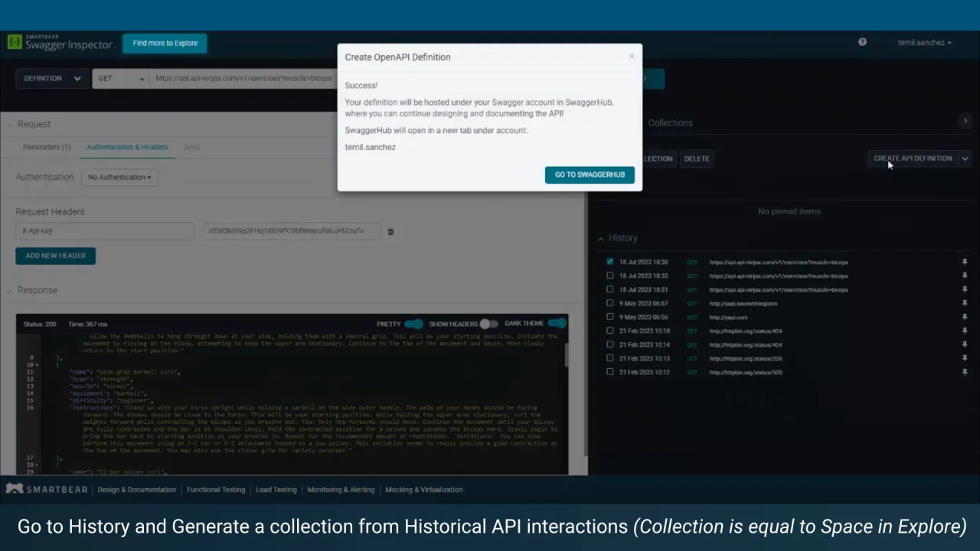This screenshot has width=980, height=551.
Task: Open the Collections tab
Action: (x=670, y=122)
